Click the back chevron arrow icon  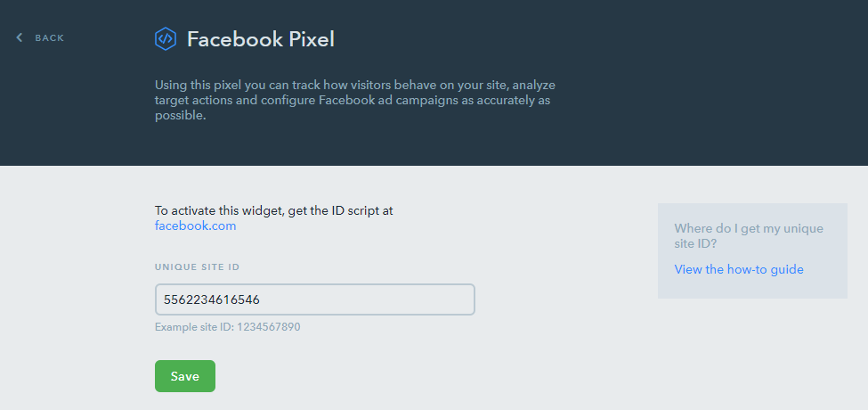(20, 37)
